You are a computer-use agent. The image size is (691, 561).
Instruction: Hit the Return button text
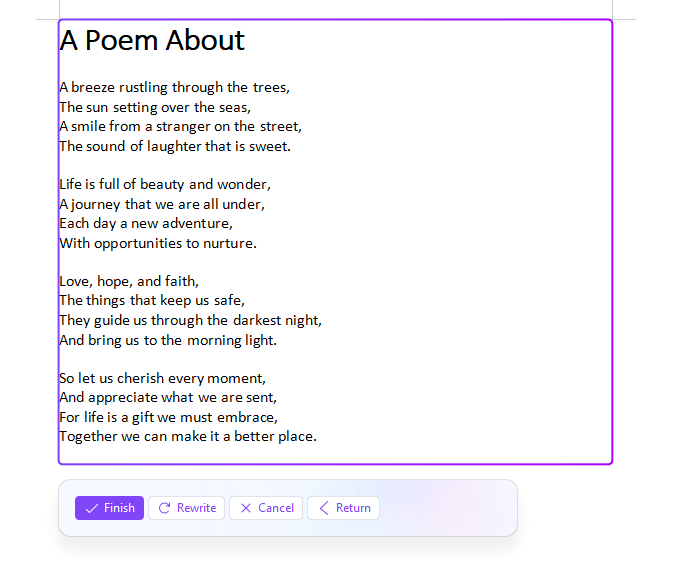(x=353, y=508)
